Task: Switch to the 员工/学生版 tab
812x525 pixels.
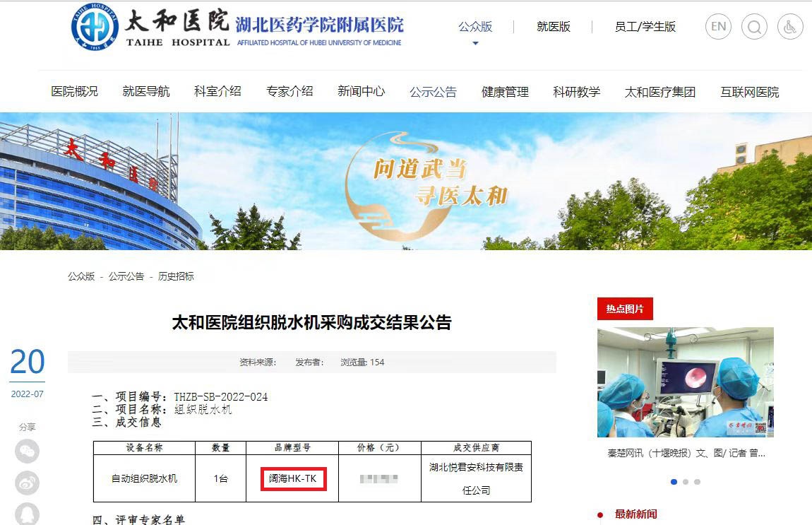Action: point(645,27)
